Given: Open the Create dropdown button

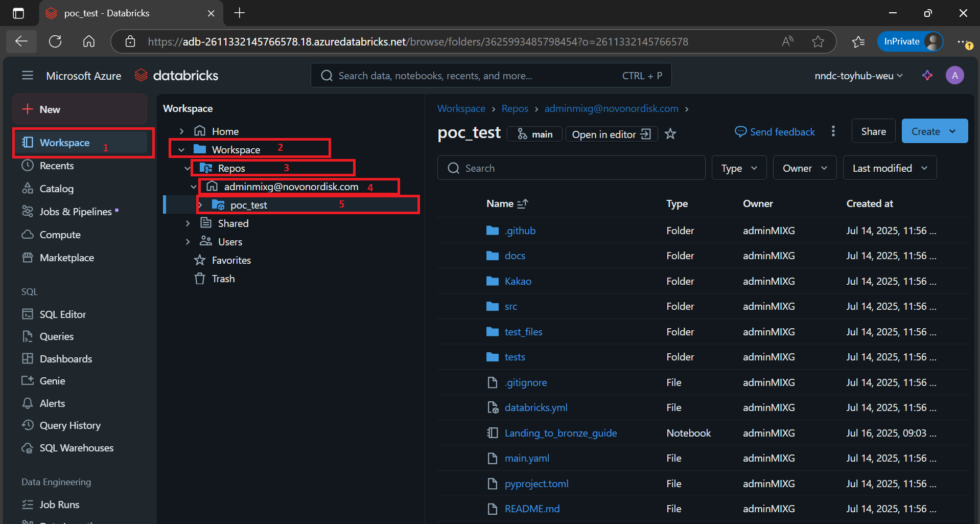Looking at the screenshot, I should pyautogui.click(x=935, y=131).
